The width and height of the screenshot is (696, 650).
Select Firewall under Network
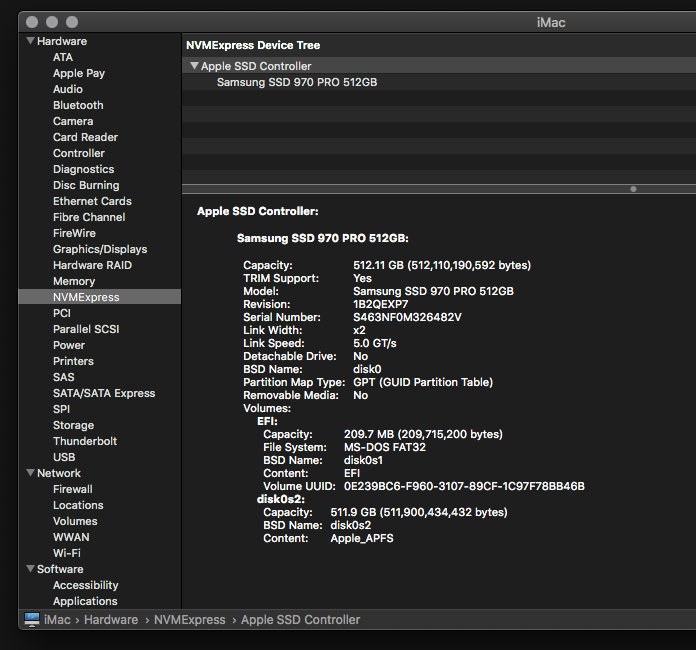tap(73, 489)
